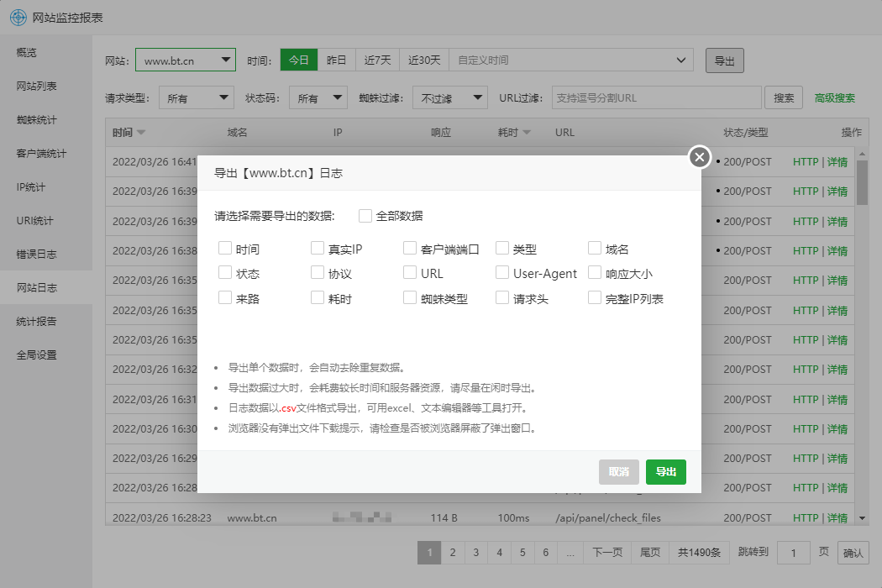Click the 跳转到 page number input

[793, 553]
